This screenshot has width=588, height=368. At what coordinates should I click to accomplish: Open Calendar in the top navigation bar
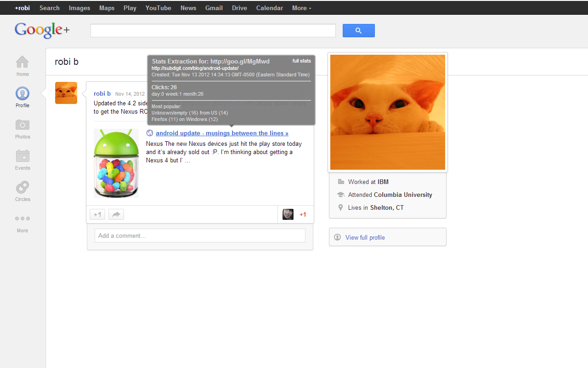point(270,8)
